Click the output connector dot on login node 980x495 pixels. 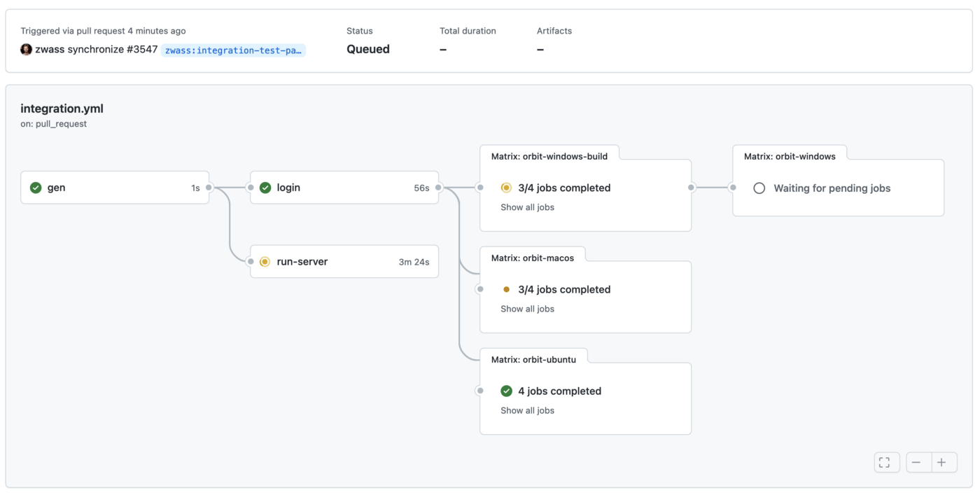pos(438,188)
